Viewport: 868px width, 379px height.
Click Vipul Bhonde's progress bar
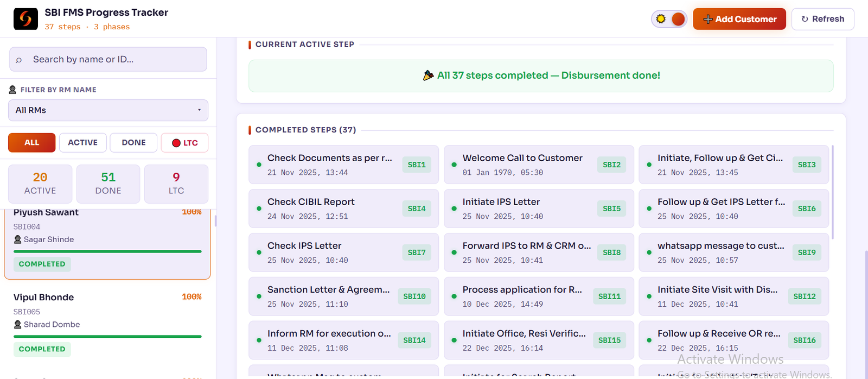click(107, 337)
